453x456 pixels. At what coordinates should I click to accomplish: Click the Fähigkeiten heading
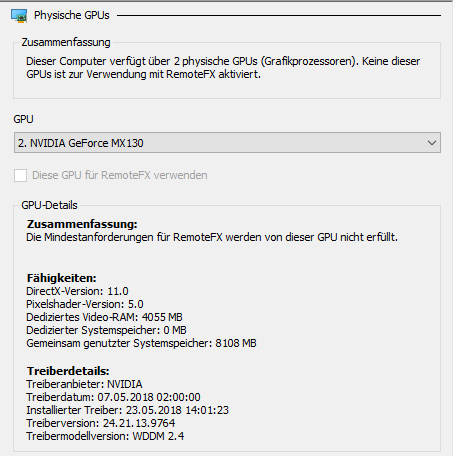click(x=62, y=278)
